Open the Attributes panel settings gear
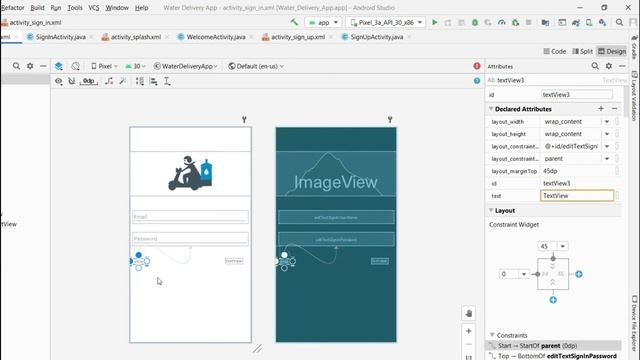Image resolution: width=640 pixels, height=360 pixels. click(x=609, y=66)
